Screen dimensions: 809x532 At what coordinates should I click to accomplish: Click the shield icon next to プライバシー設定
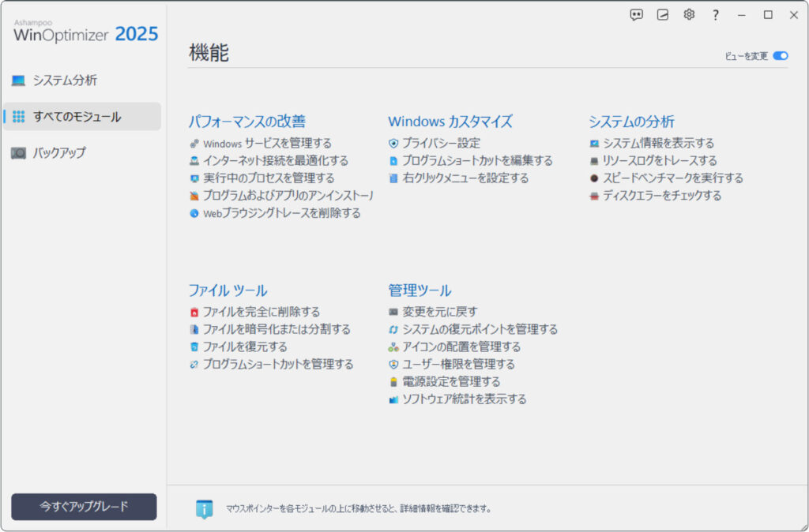[x=393, y=144]
